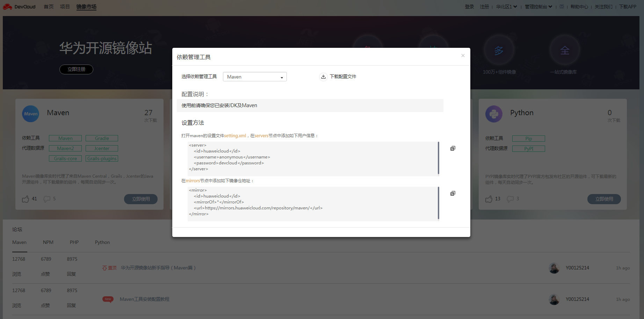Expand the 华北区1 region selector
The width and height of the screenshot is (644, 319).
point(506,6)
